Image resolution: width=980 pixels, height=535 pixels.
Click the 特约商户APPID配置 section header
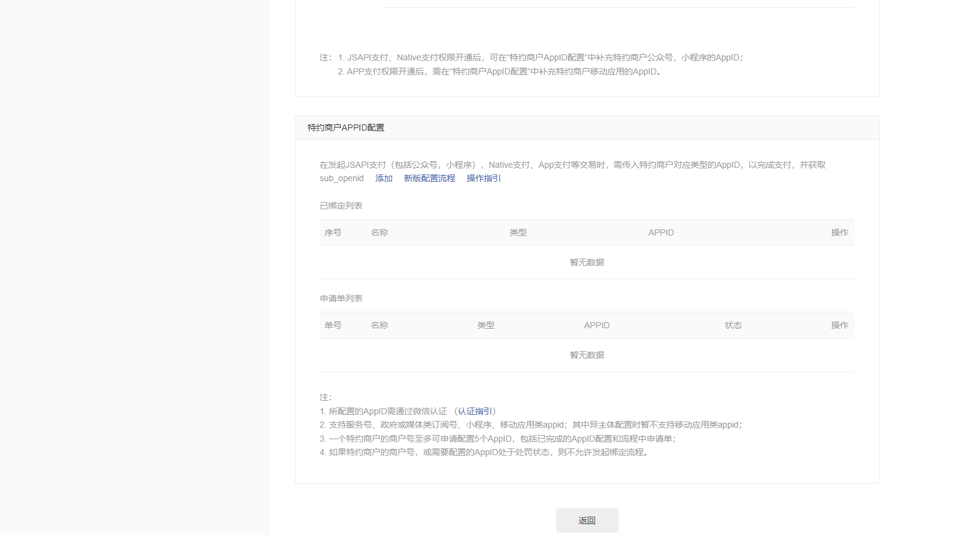click(x=346, y=127)
